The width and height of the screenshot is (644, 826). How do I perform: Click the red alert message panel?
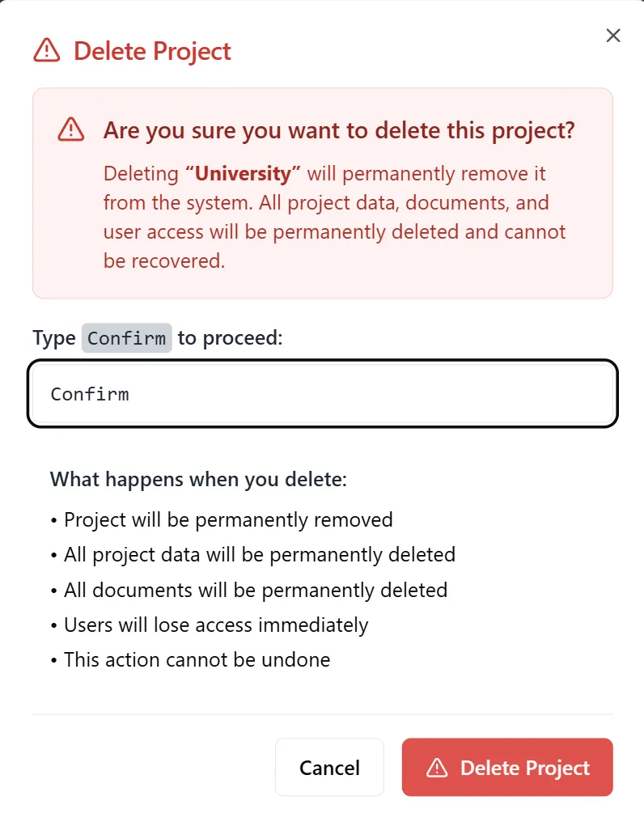[x=322, y=194]
